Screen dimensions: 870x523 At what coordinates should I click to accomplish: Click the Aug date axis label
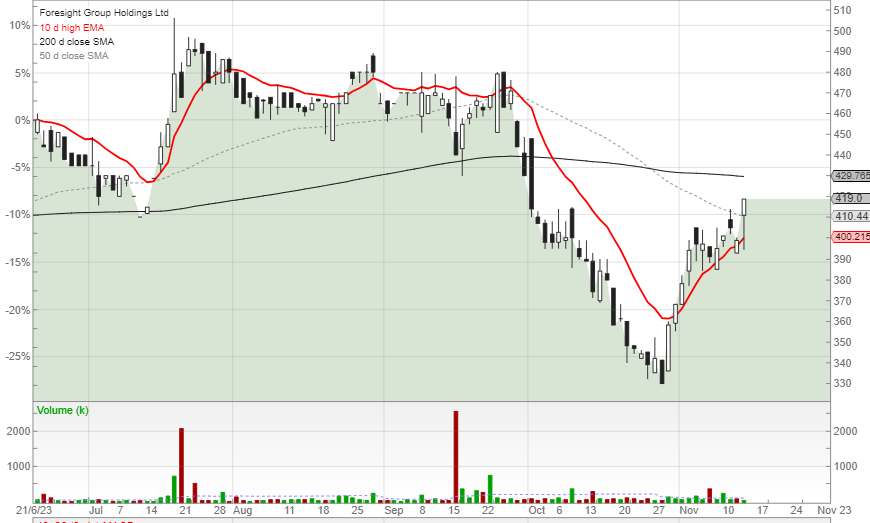click(x=242, y=510)
